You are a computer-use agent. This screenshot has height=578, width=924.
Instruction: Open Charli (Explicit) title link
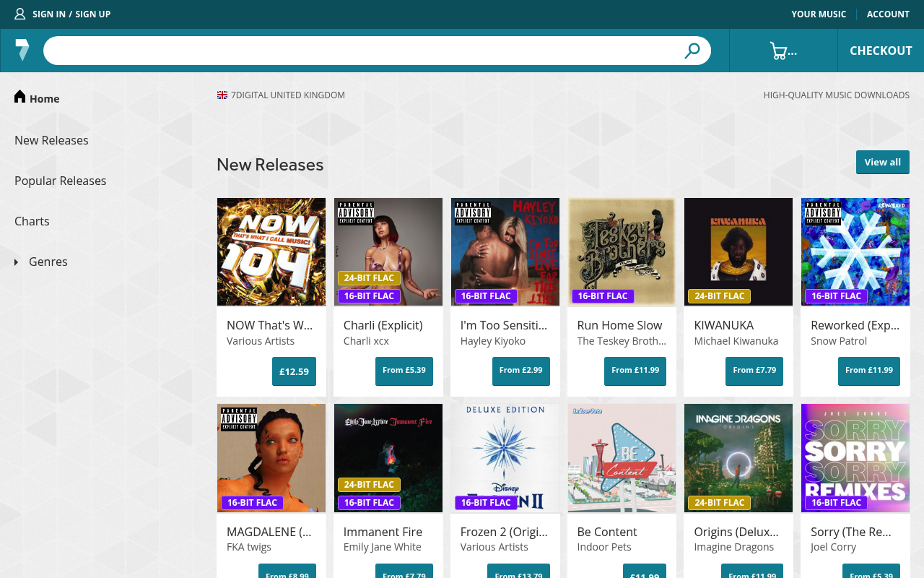click(x=383, y=325)
